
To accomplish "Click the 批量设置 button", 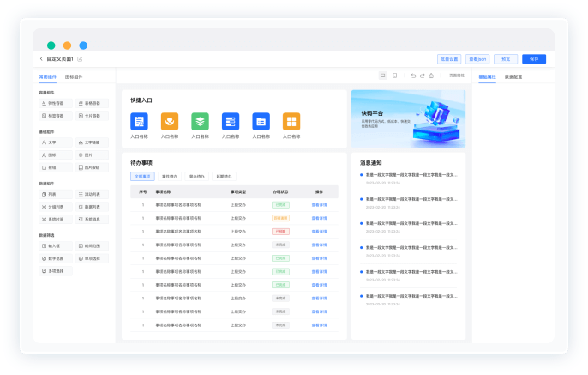I will tap(449, 59).
